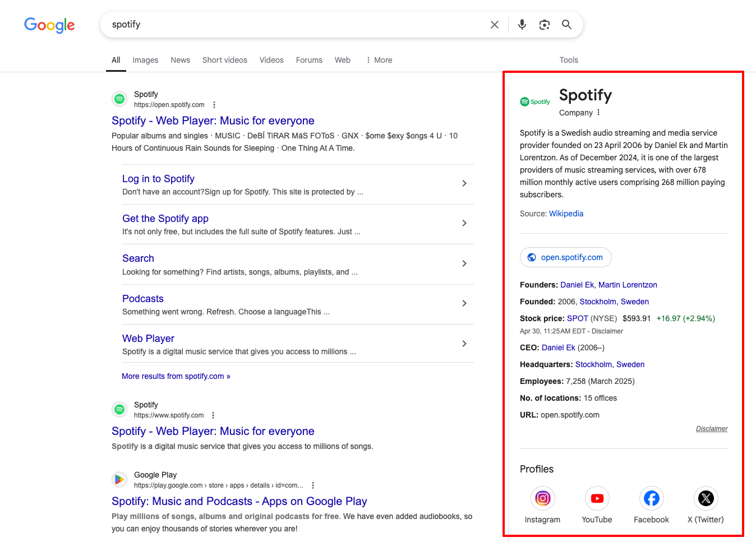Click the Google logo

(x=49, y=25)
